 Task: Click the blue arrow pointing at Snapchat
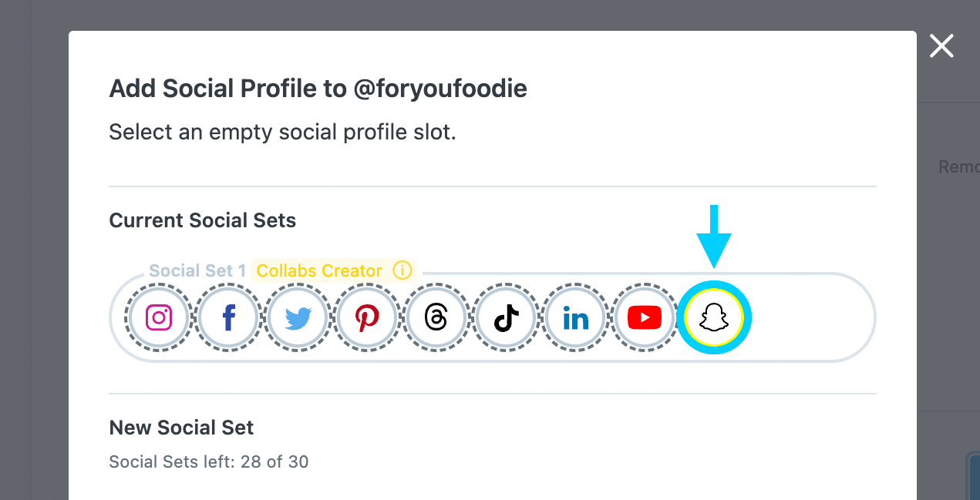[x=714, y=237]
